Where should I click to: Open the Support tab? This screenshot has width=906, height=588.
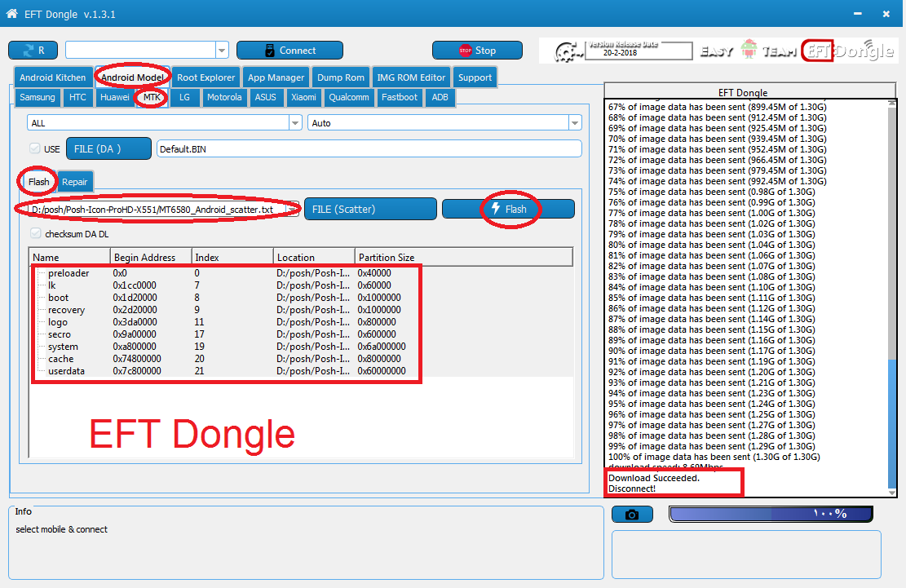(x=475, y=77)
